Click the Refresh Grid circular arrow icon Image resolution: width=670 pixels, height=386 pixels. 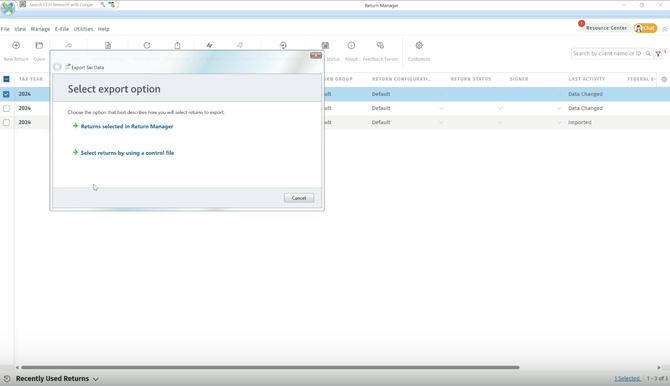coord(147,45)
